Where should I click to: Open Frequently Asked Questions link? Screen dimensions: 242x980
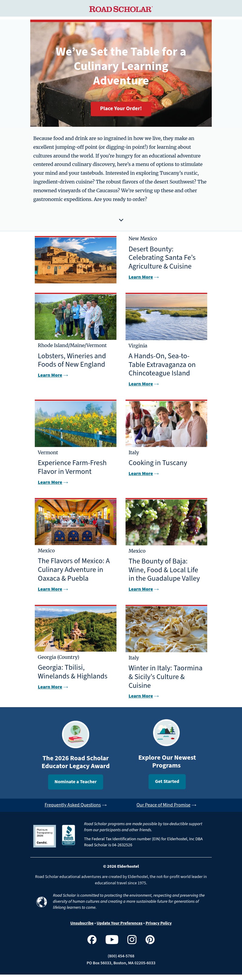[x=73, y=805]
